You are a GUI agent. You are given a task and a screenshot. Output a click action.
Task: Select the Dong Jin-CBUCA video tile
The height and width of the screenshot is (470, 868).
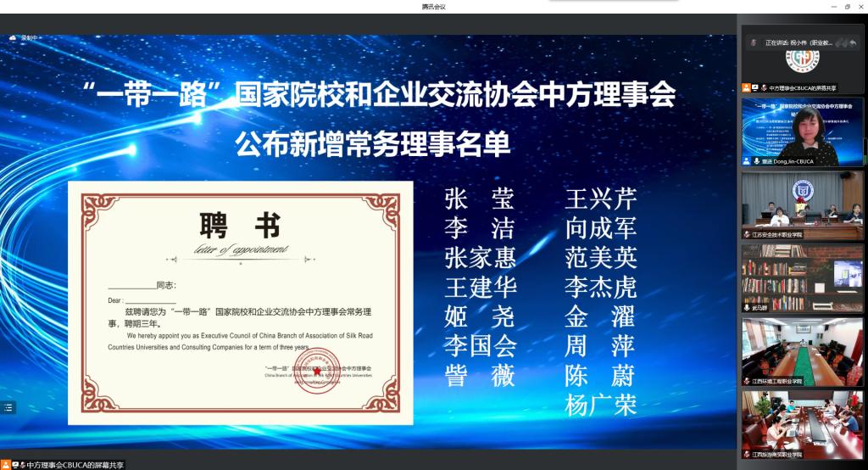click(802, 131)
